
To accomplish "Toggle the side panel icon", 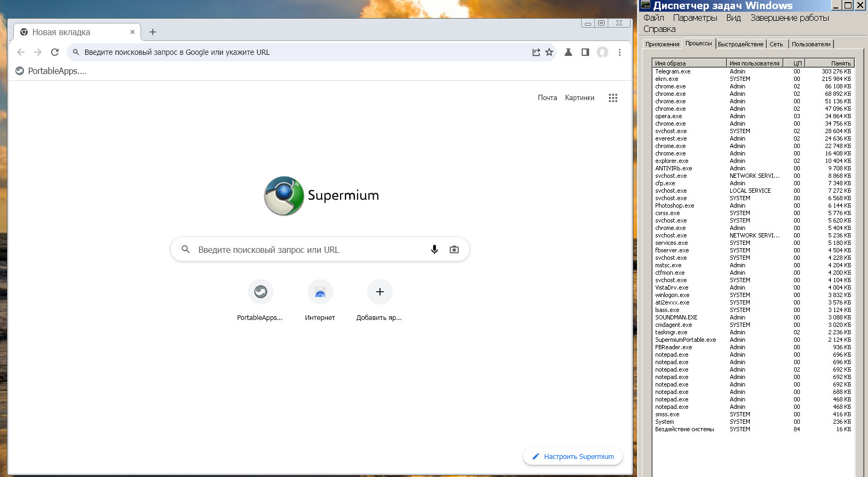I will [x=585, y=52].
